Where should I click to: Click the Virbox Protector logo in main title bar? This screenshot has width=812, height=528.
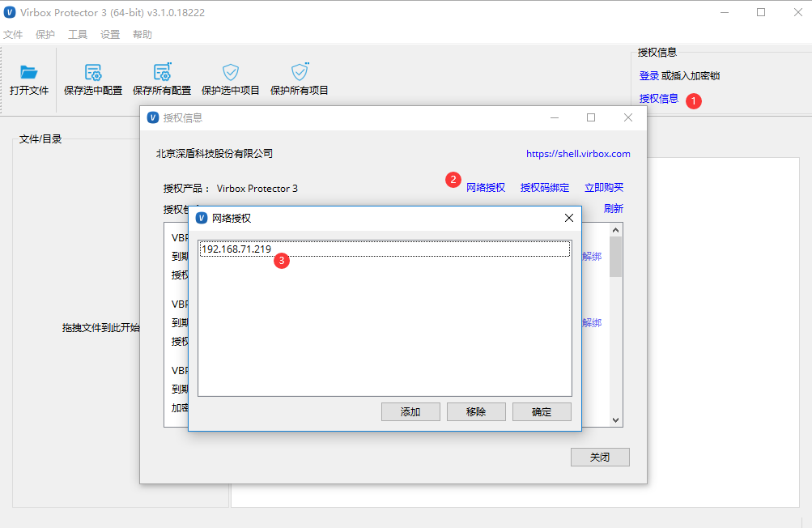(10, 12)
